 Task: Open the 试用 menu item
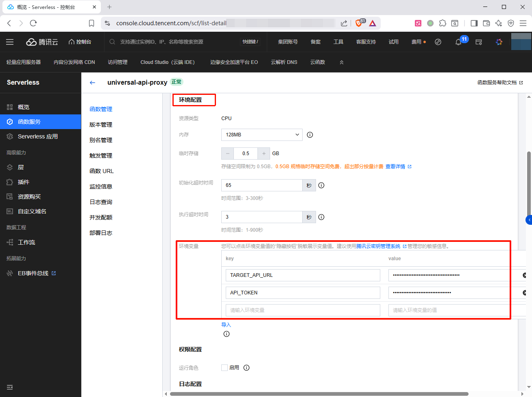click(x=393, y=42)
